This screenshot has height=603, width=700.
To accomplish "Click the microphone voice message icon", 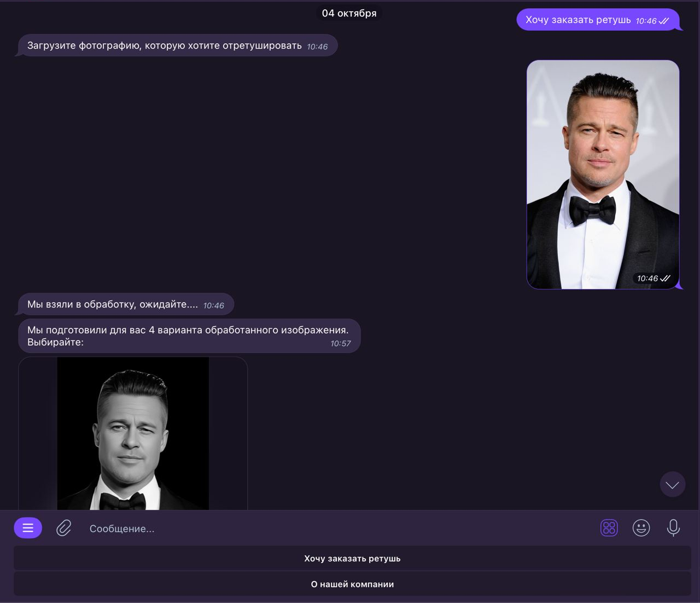I will 673,528.
